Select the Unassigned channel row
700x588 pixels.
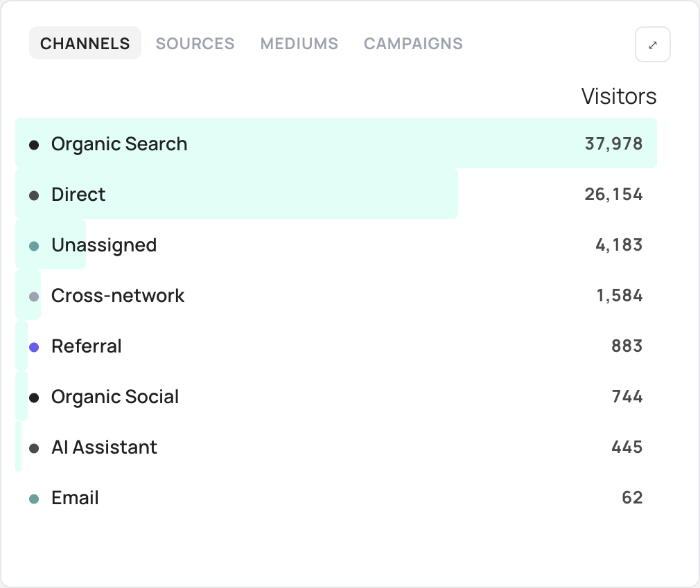[x=336, y=244]
